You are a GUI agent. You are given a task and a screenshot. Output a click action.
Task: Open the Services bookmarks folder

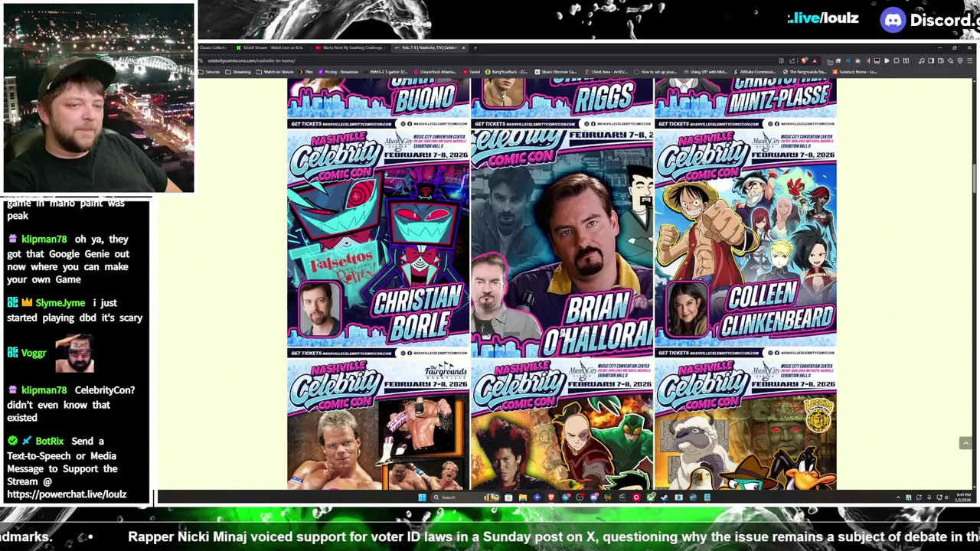pos(210,72)
